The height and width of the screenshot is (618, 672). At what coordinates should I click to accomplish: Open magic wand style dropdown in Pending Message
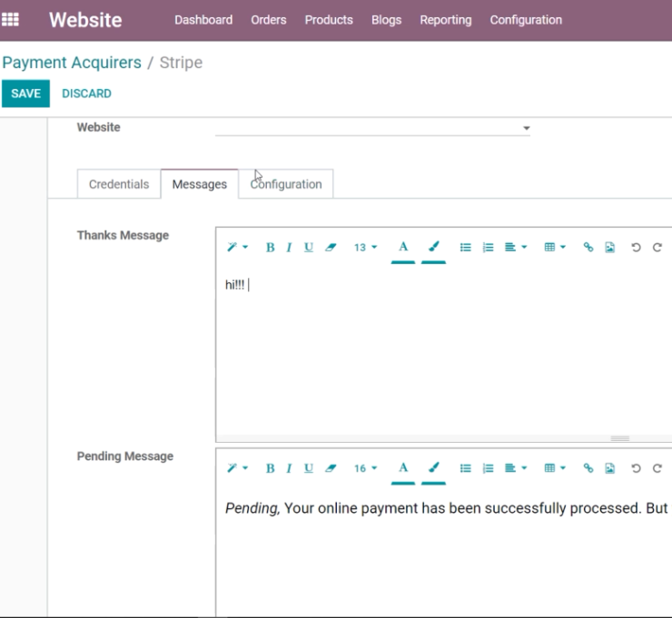click(x=237, y=468)
